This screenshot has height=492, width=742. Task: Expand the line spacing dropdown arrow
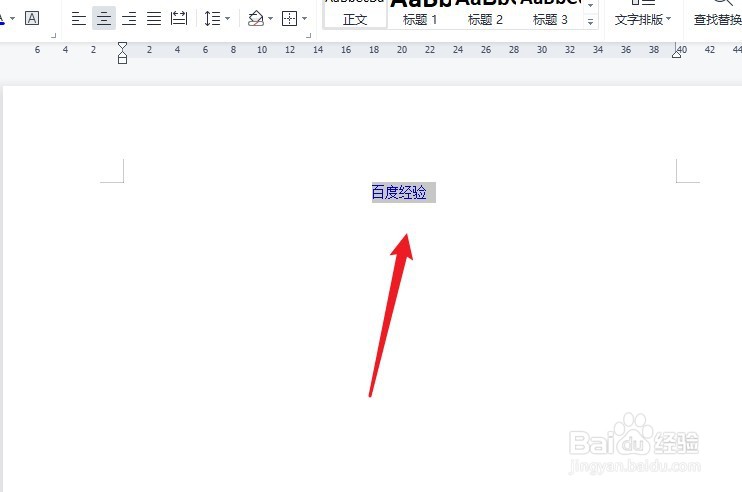[x=228, y=19]
